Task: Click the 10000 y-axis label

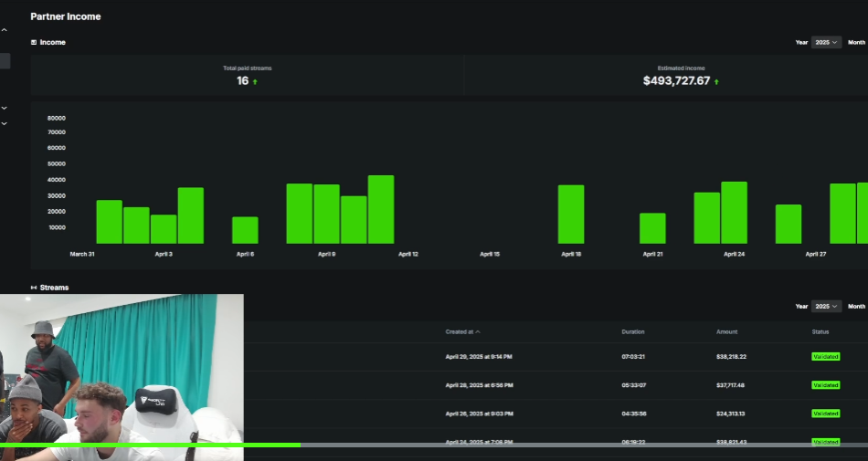Action: 57,227
